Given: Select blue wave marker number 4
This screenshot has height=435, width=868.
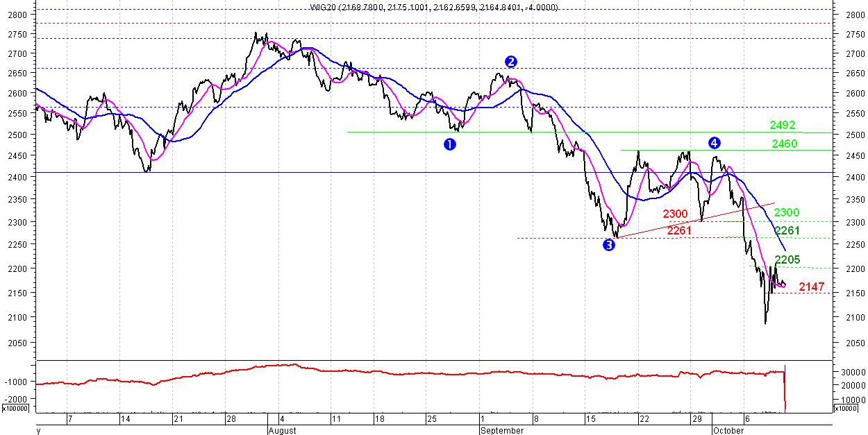Looking at the screenshot, I should coord(715,142).
